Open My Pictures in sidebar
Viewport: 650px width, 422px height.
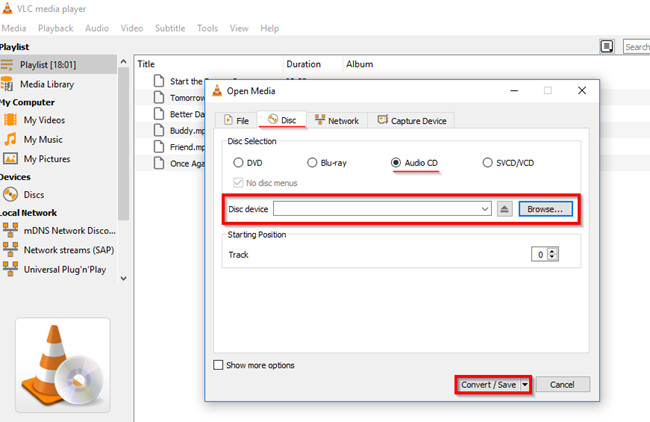[45, 158]
